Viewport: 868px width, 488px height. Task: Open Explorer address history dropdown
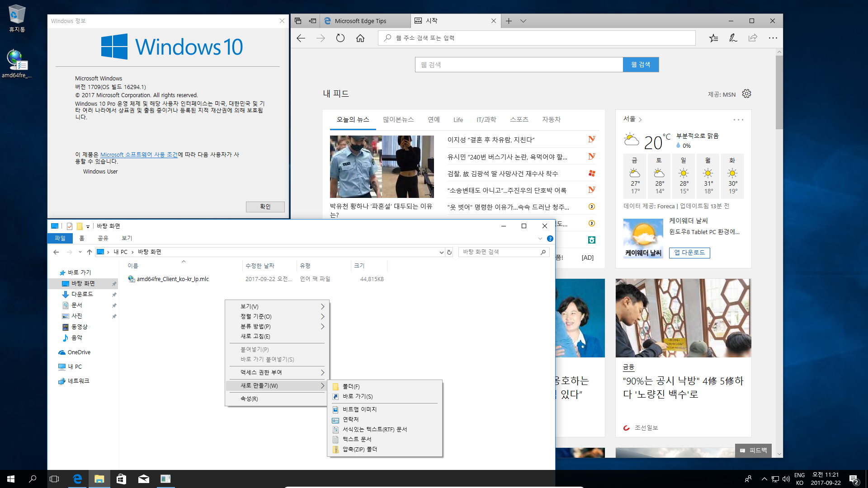441,252
